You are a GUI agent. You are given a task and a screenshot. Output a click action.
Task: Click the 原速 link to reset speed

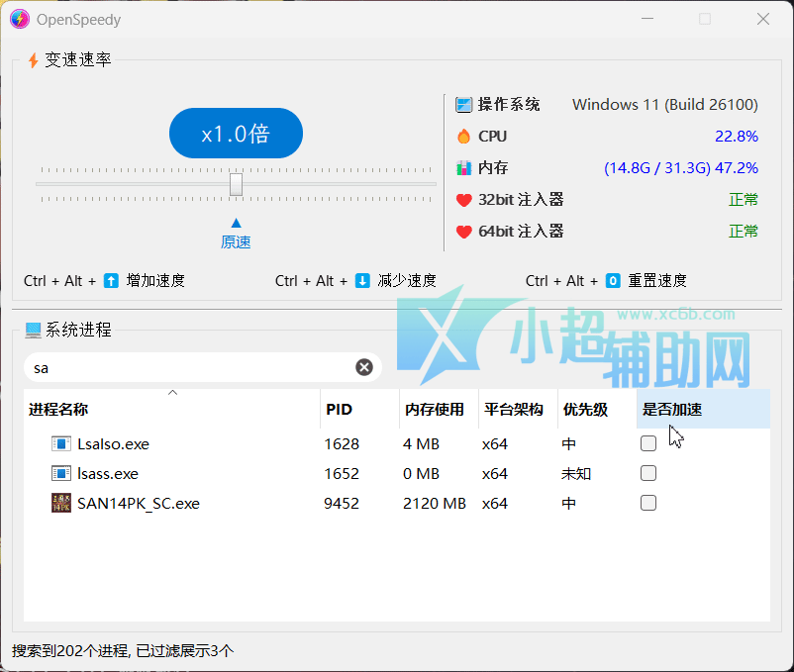tap(236, 240)
